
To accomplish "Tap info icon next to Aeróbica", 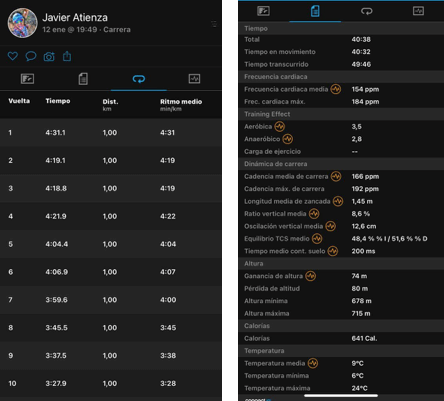I will (279, 127).
